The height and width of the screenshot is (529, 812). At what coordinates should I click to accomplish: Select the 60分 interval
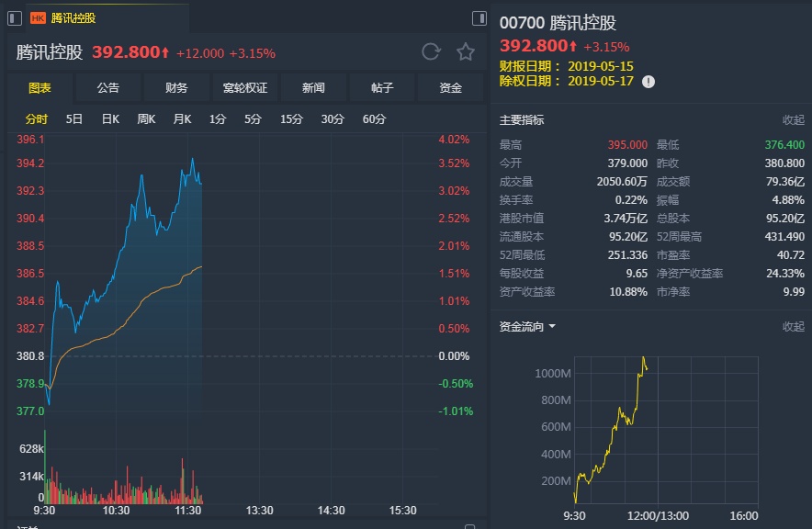coord(374,119)
